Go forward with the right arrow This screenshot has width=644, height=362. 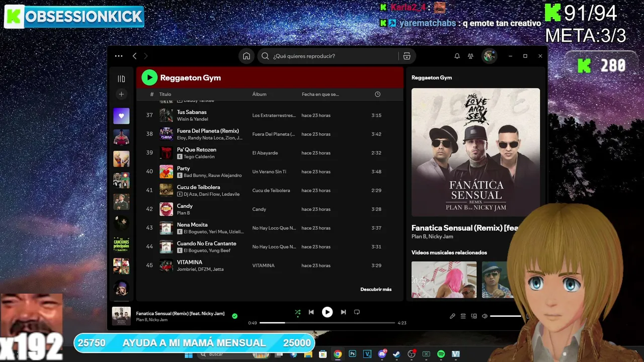tap(146, 56)
